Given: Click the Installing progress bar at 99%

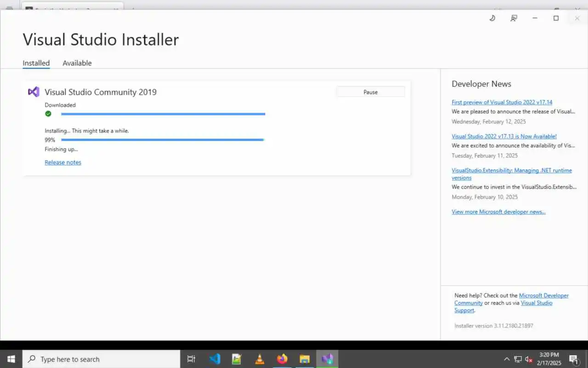Looking at the screenshot, I should (163, 140).
